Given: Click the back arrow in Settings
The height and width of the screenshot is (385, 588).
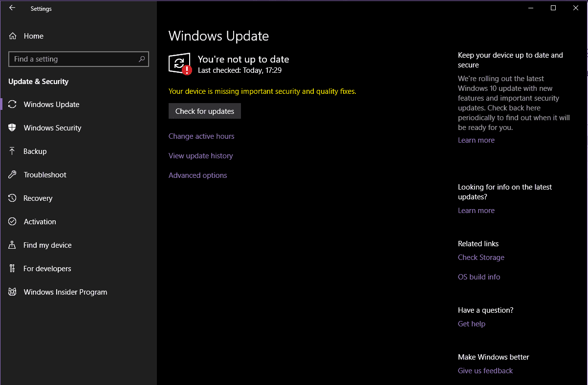Looking at the screenshot, I should (12, 8).
